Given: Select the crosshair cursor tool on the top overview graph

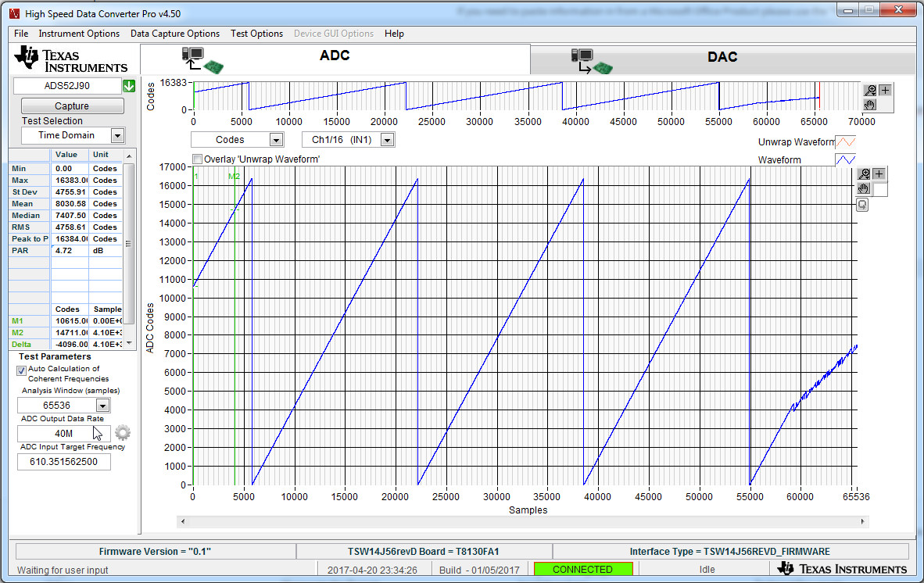Looking at the screenshot, I should (884, 90).
